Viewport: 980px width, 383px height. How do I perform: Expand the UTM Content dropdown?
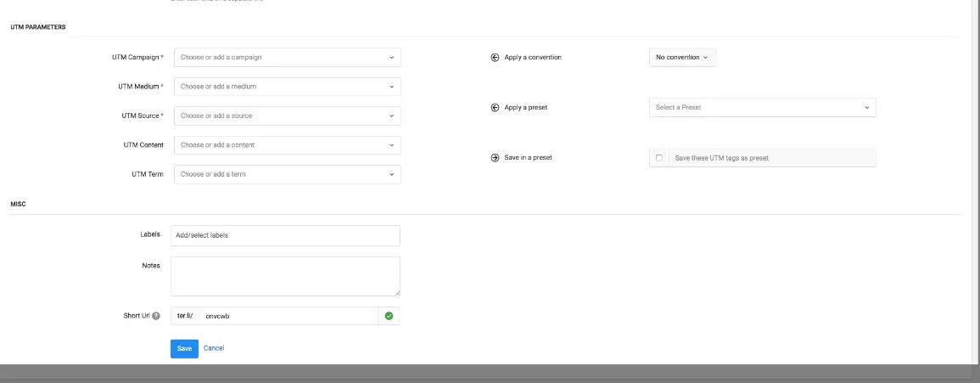point(287,145)
